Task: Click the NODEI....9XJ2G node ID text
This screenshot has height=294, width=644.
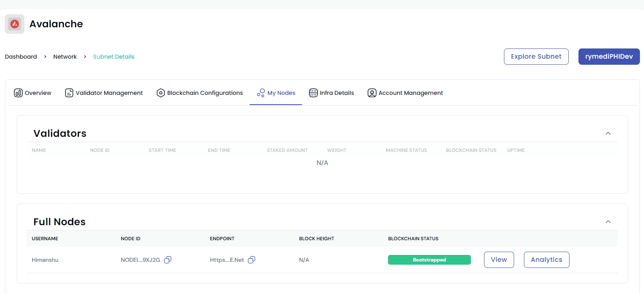Action: [x=140, y=260]
